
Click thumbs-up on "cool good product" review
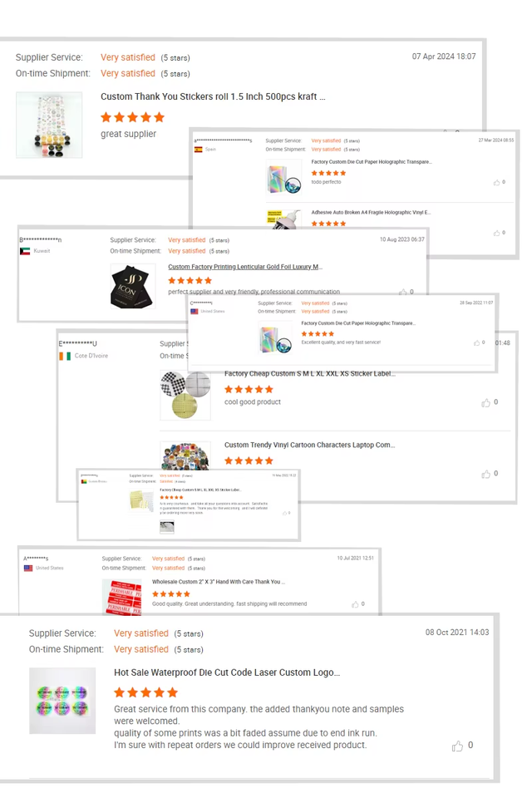(485, 402)
